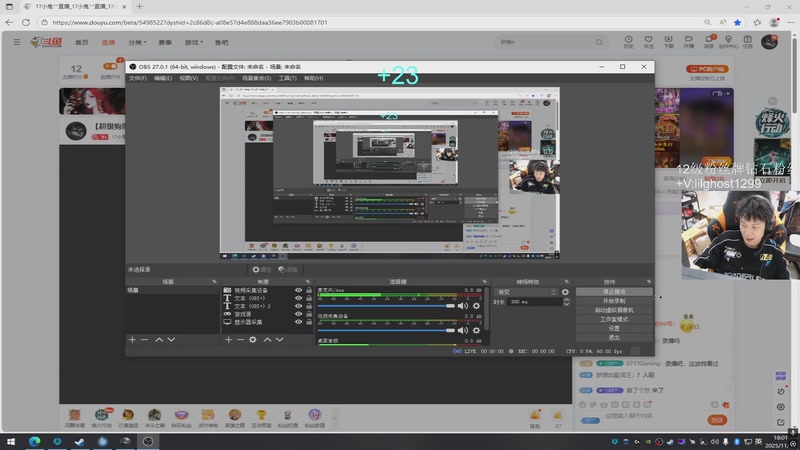Pop out the 场景 dock panel

point(214,282)
